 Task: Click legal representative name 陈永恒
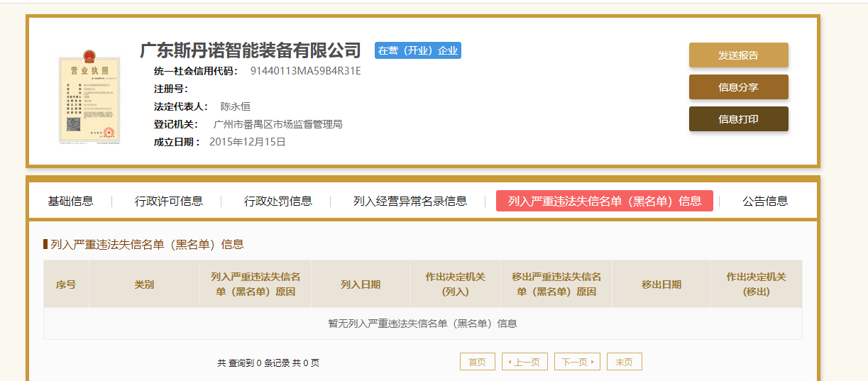236,106
